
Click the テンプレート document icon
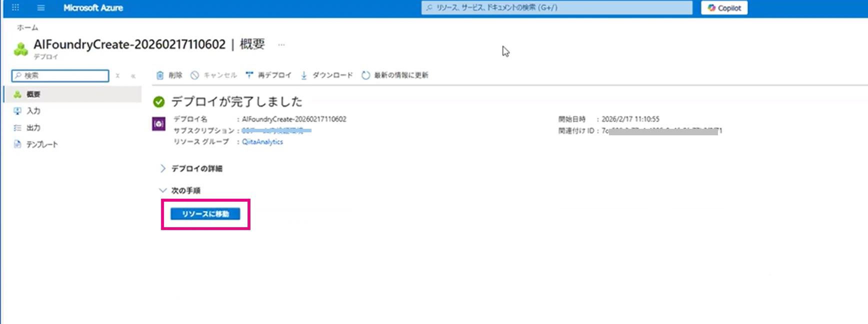(x=17, y=144)
